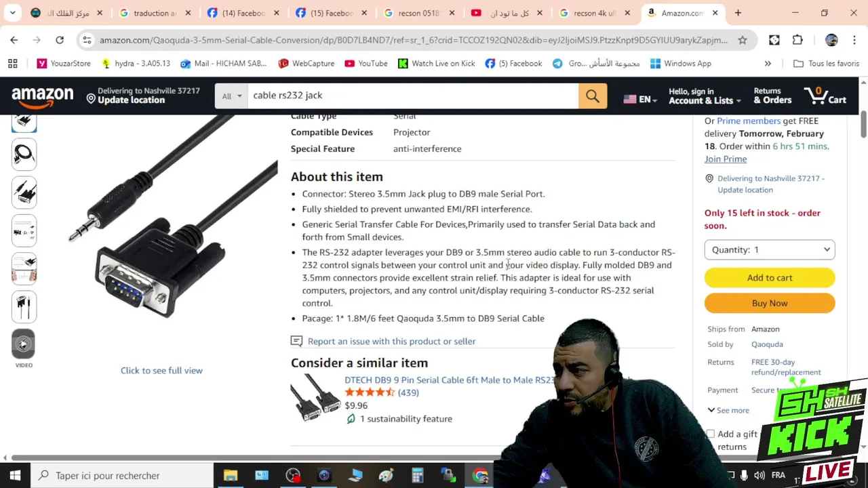Check the Add a gift receipt checkbox

coord(710,434)
